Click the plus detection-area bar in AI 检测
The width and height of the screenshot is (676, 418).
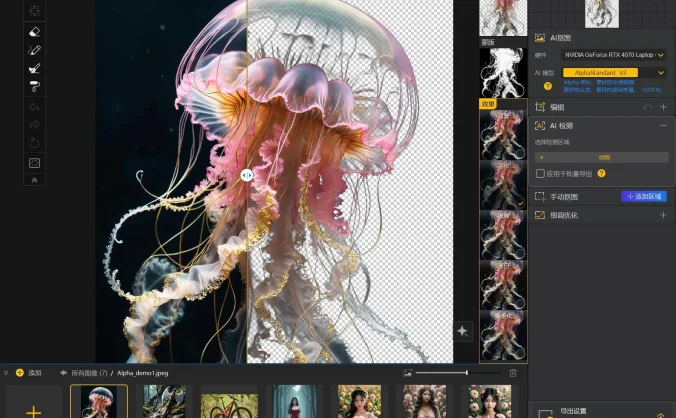click(x=602, y=157)
